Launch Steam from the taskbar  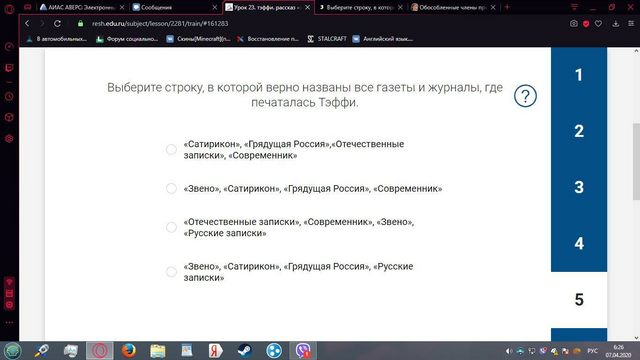(x=244, y=351)
